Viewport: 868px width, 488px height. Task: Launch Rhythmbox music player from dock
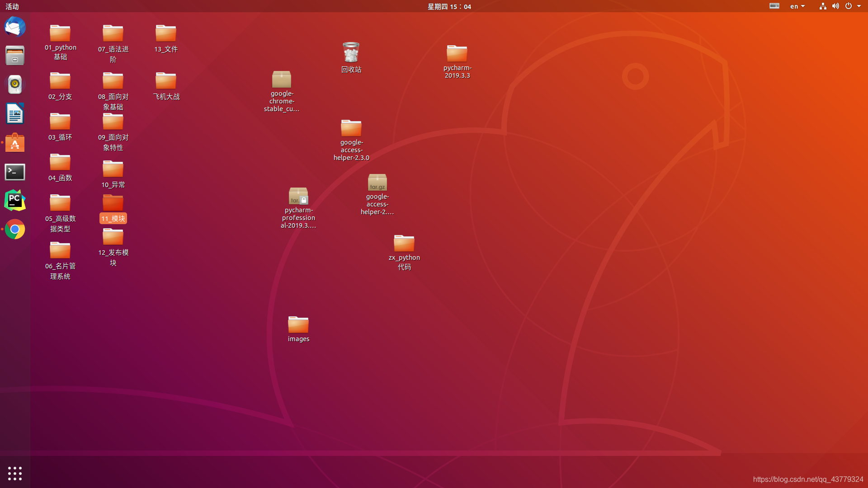point(15,84)
